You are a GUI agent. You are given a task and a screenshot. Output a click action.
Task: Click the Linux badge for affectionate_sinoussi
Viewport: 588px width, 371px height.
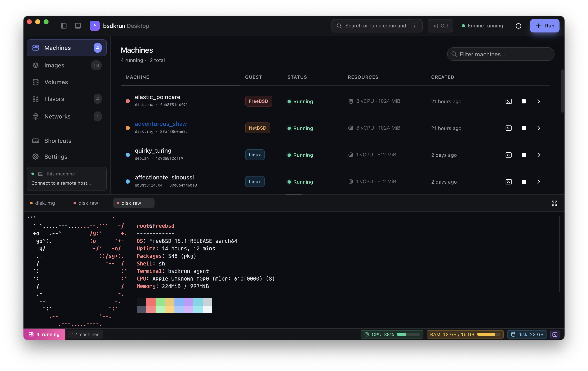[x=255, y=181]
